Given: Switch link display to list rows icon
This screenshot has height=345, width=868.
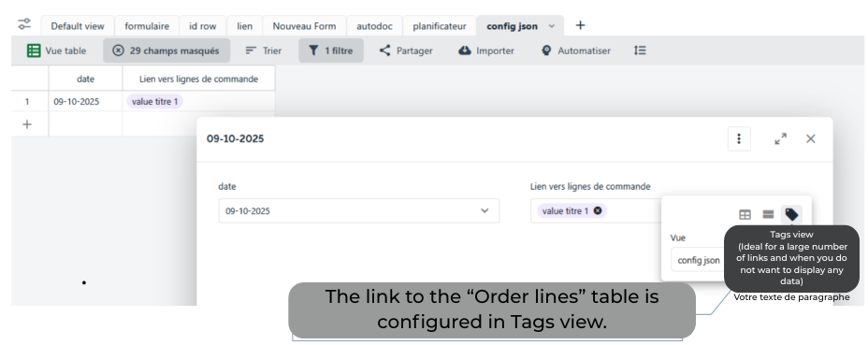Looking at the screenshot, I should point(768,214).
